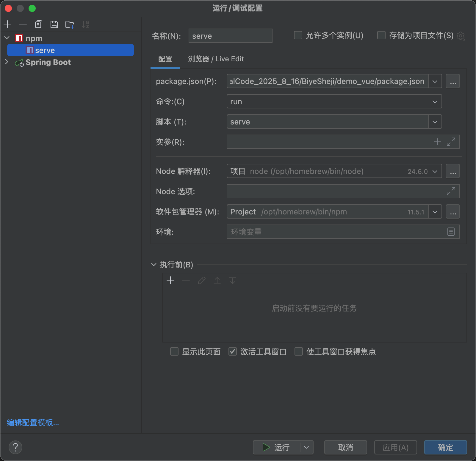Open the environment variables editor
The height and width of the screenshot is (461, 476).
(452, 232)
